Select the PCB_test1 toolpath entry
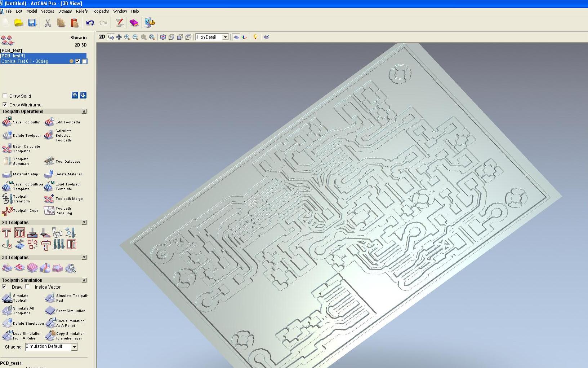 pyautogui.click(x=44, y=56)
